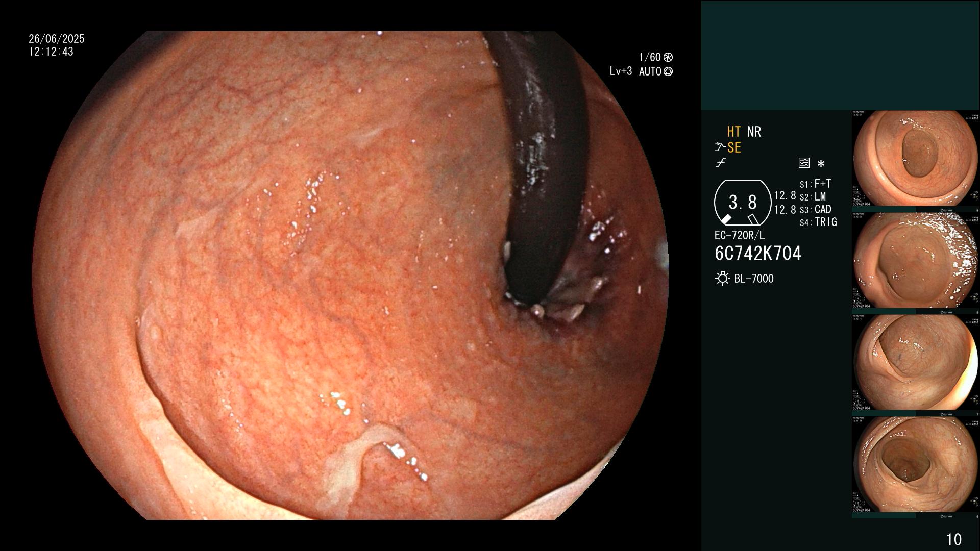Open the settings sliders icon
Viewport: 980px width, 551px height.
804,163
